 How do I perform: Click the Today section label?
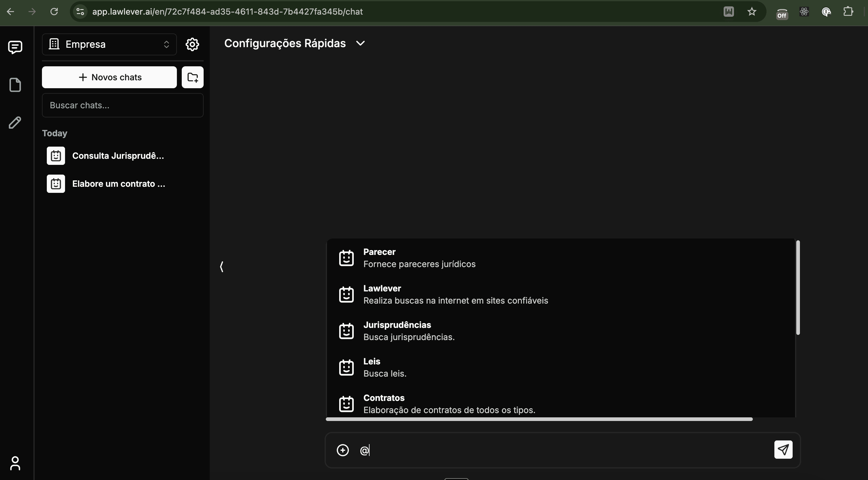click(55, 133)
